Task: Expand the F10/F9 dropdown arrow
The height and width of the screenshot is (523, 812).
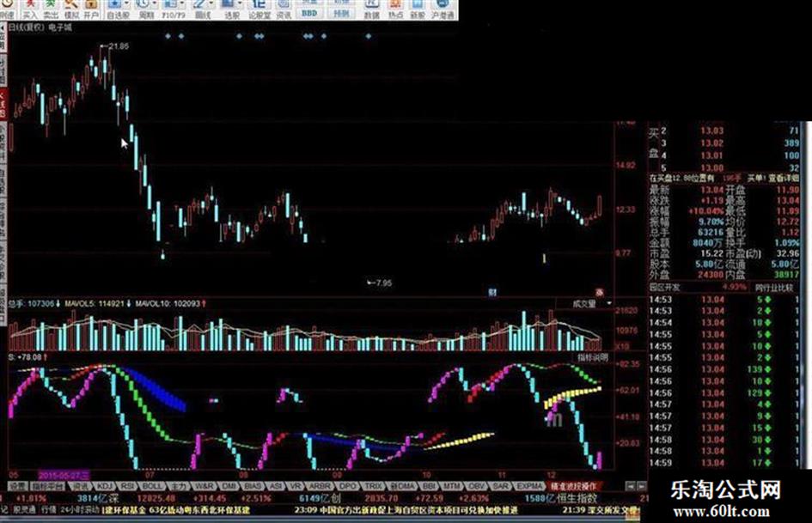Action: click(x=182, y=4)
